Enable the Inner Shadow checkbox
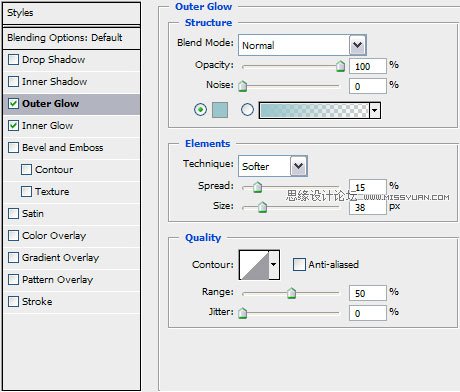The width and height of the screenshot is (460, 392). (13, 82)
